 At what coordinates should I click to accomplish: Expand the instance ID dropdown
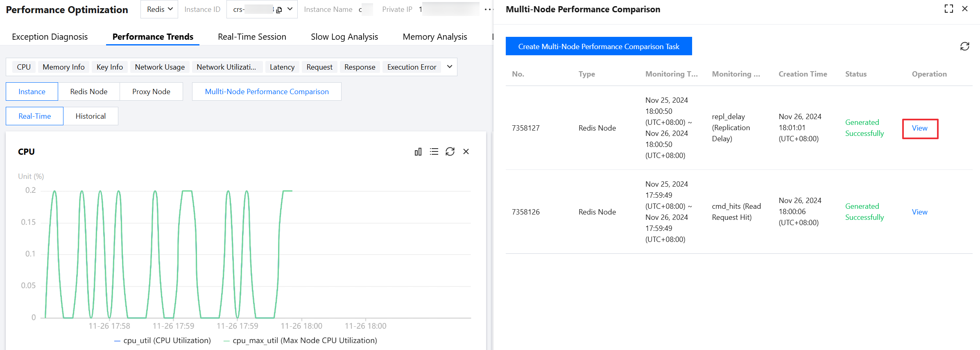click(290, 9)
